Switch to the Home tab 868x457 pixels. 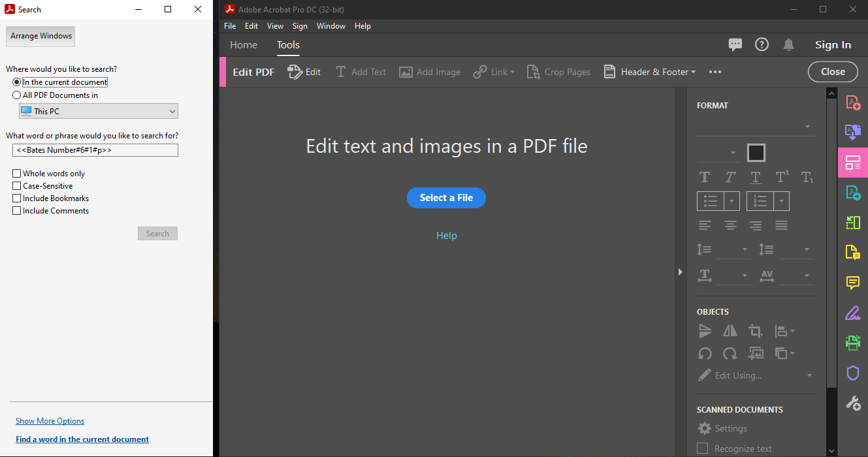click(x=244, y=45)
